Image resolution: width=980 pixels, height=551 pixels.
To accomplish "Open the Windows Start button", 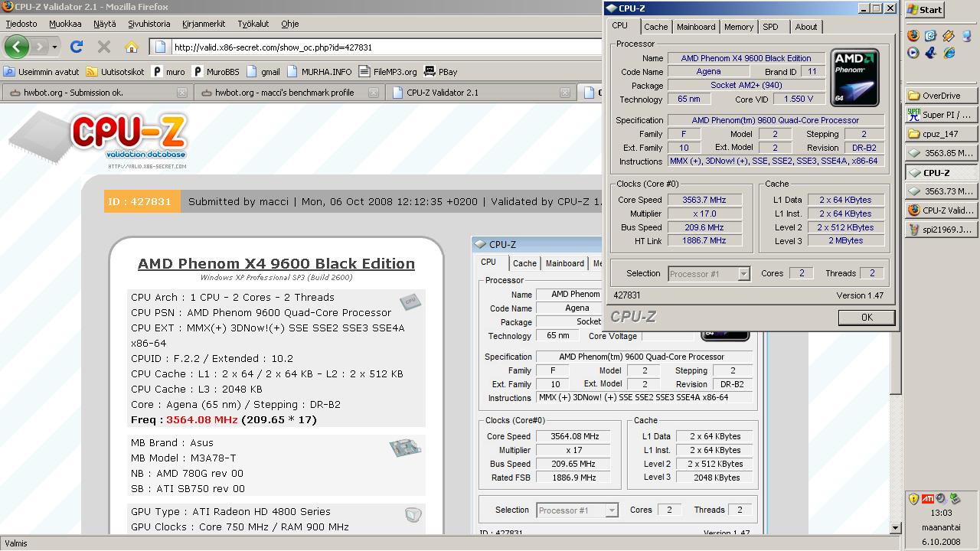I will point(925,9).
